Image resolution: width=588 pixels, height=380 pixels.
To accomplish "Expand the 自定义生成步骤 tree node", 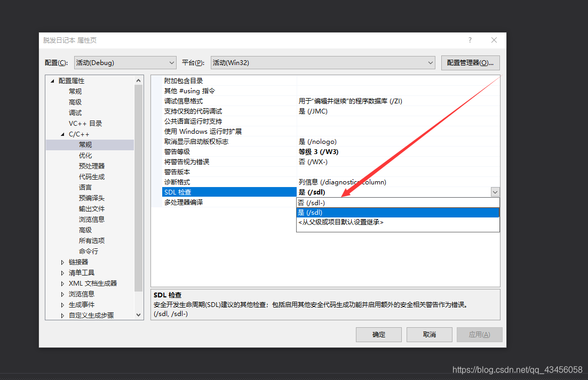I will coord(62,315).
